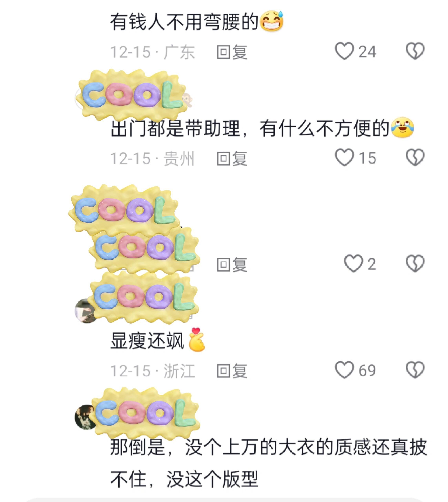
Task: Open avatar of the 显瘦还飒 commenter
Action: 85,311
